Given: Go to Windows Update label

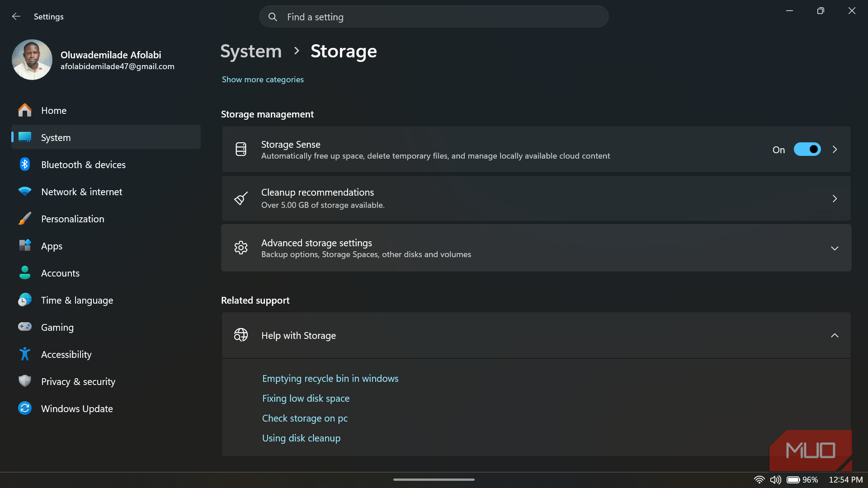Looking at the screenshot, I should point(77,408).
